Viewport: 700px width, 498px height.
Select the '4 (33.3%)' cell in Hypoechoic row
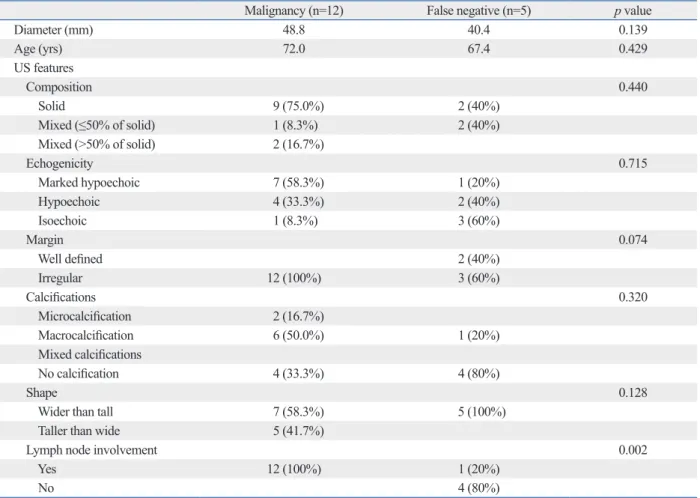[x=298, y=202]
